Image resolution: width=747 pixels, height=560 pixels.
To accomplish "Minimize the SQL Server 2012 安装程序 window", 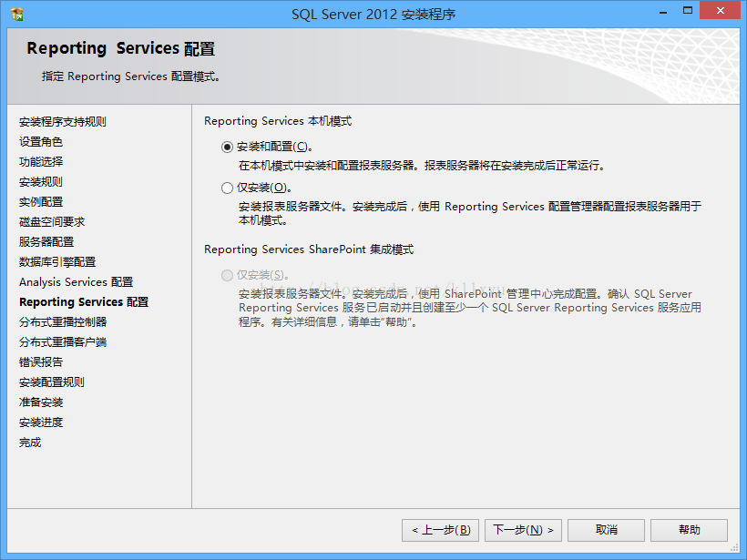I will click(662, 12).
